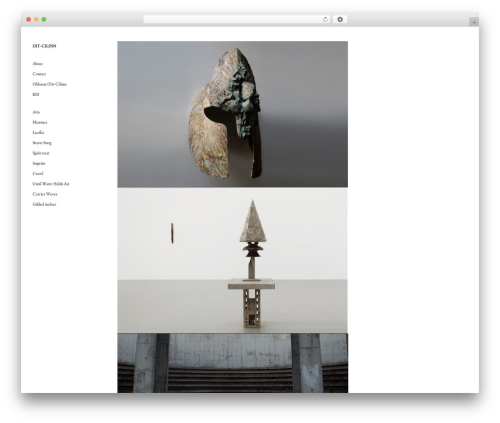Click the small wall-mounted object in gallery image
The width and height of the screenshot is (500, 423).
click(x=172, y=233)
